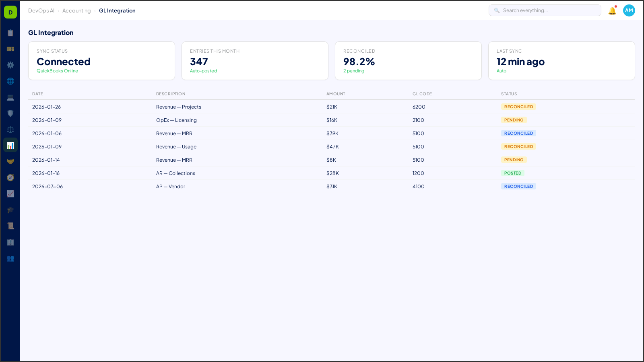Viewport: 644px width, 362px height.
Task: Open the shield security section
Action: 10,113
